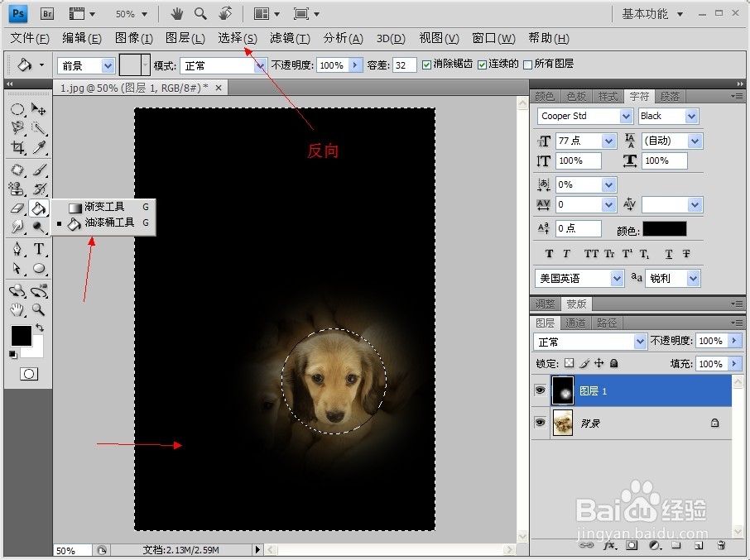Toggle faux bold text style
Viewport: 750px width, 560px height.
click(549, 254)
